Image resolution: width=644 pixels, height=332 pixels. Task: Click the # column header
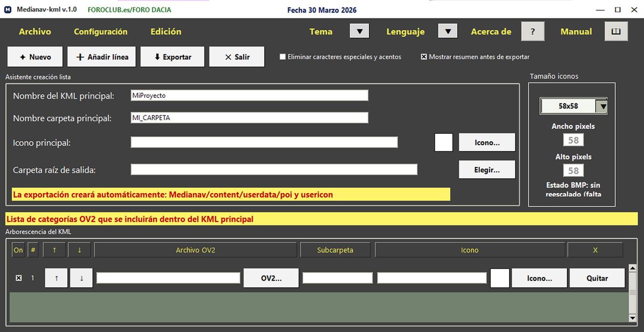33,250
